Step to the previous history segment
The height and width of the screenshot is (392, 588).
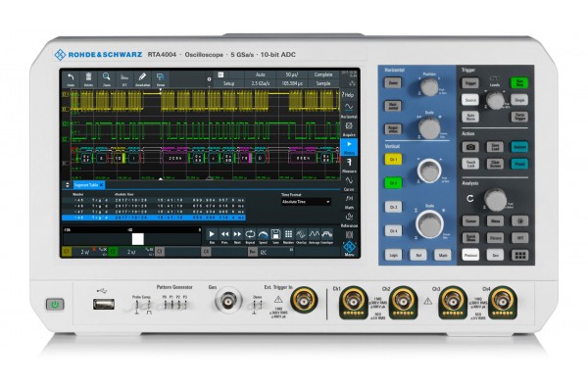224,236
